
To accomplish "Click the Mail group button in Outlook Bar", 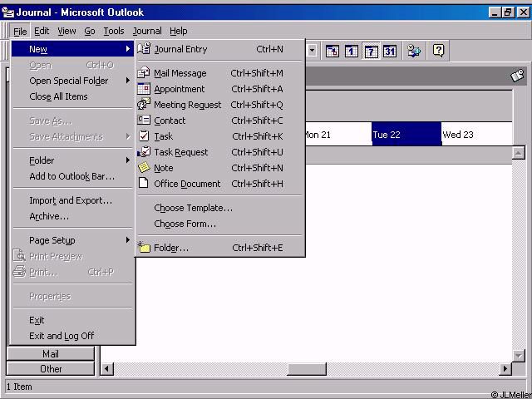I will (51, 354).
